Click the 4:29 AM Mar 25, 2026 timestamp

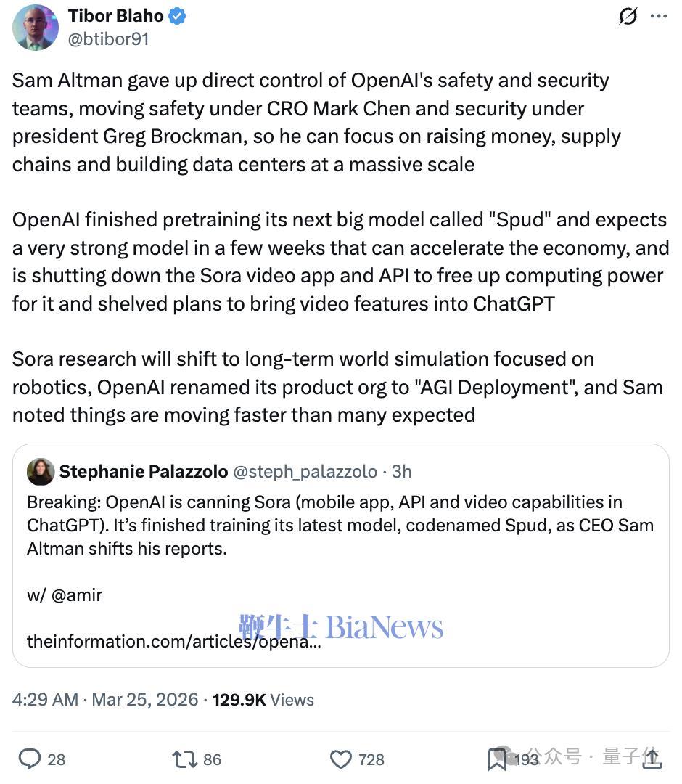tap(105, 700)
